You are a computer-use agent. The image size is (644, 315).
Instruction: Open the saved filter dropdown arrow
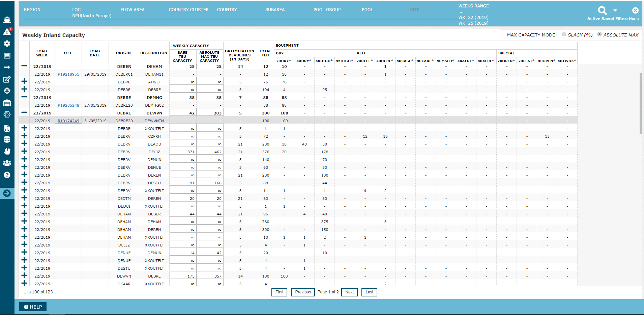pos(615,10)
